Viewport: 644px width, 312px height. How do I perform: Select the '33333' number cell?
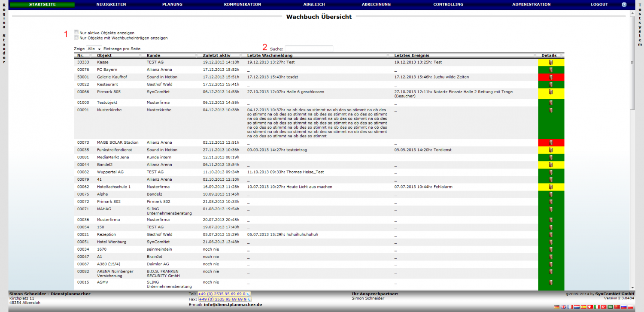pos(83,63)
